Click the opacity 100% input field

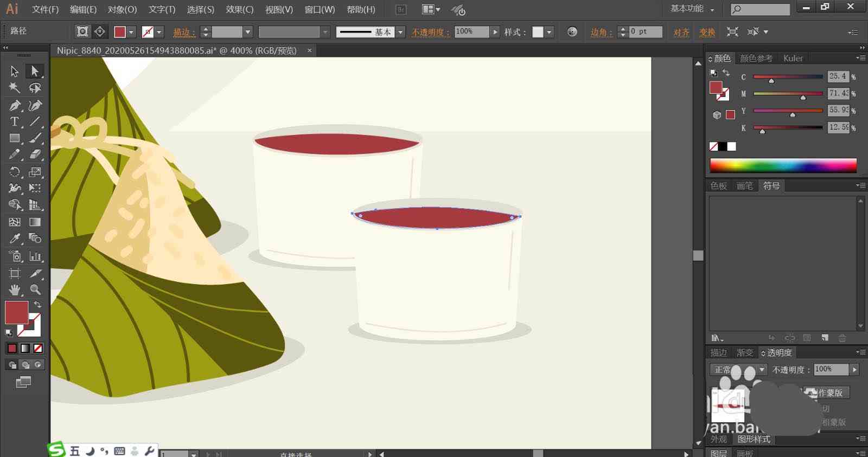pyautogui.click(x=471, y=32)
